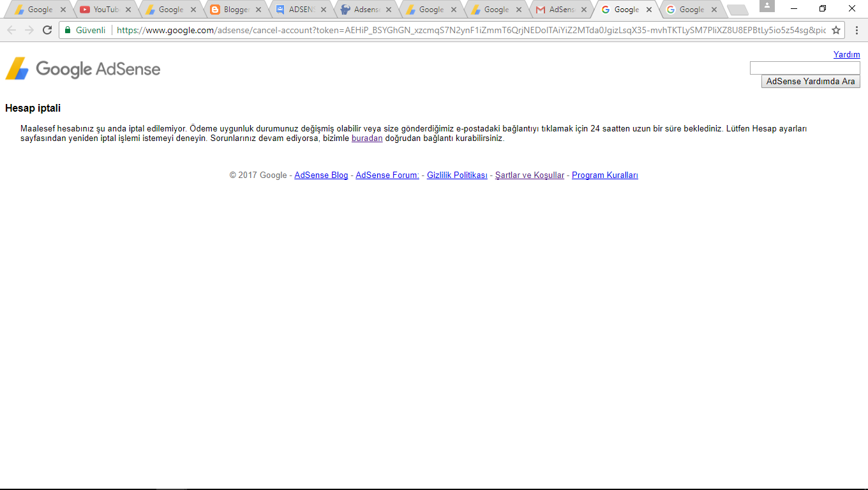Click the forward navigation arrow

point(29,30)
